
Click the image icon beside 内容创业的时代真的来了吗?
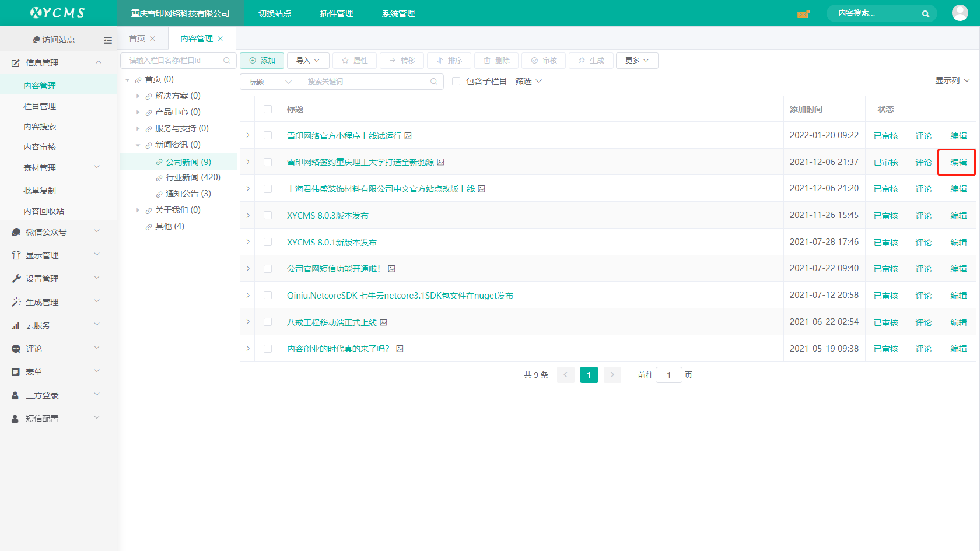pyautogui.click(x=400, y=349)
